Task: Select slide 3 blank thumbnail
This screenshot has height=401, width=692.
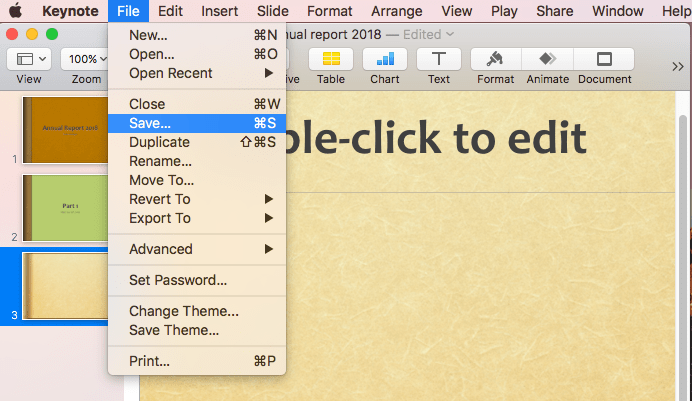Action: [65, 286]
